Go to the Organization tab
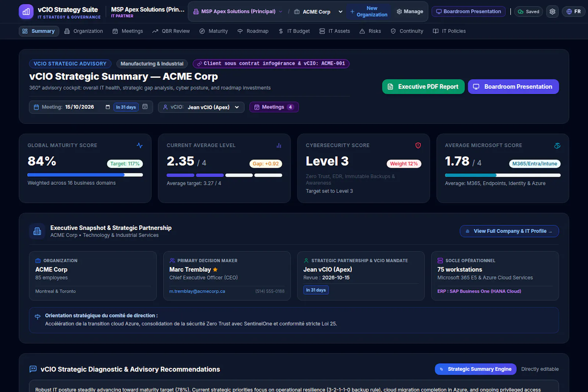 click(83, 31)
